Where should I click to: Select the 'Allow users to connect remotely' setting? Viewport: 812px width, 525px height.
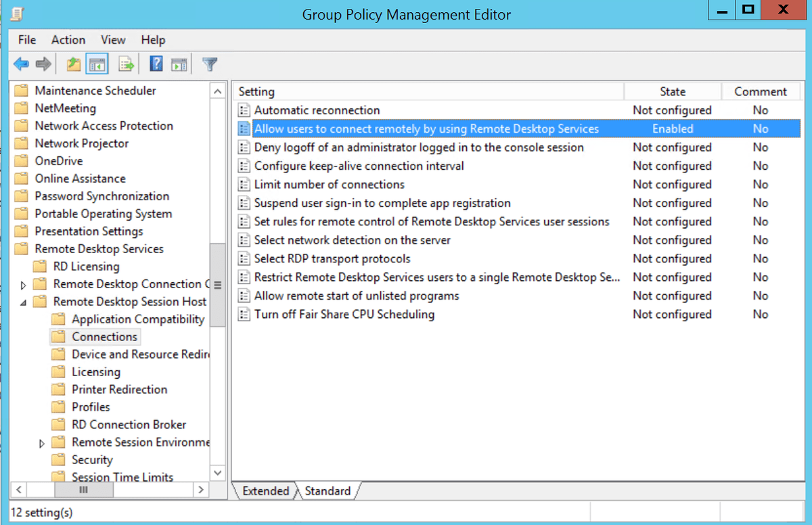point(426,129)
